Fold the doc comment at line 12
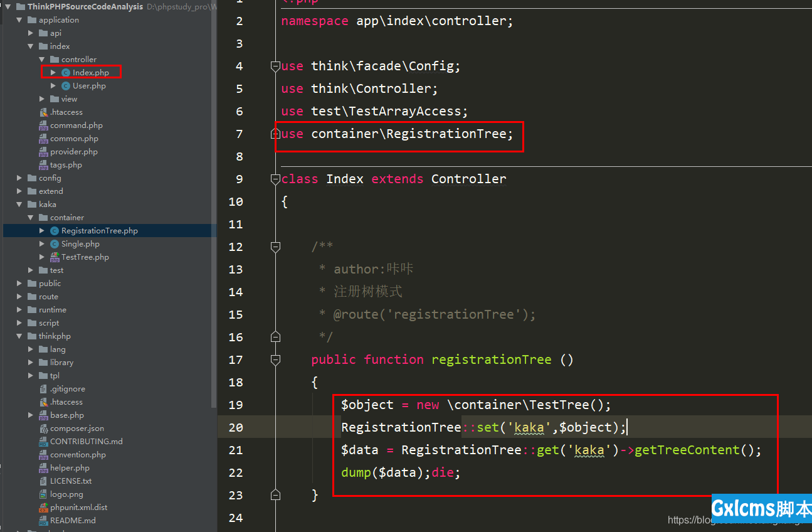This screenshot has width=812, height=532. point(275,247)
